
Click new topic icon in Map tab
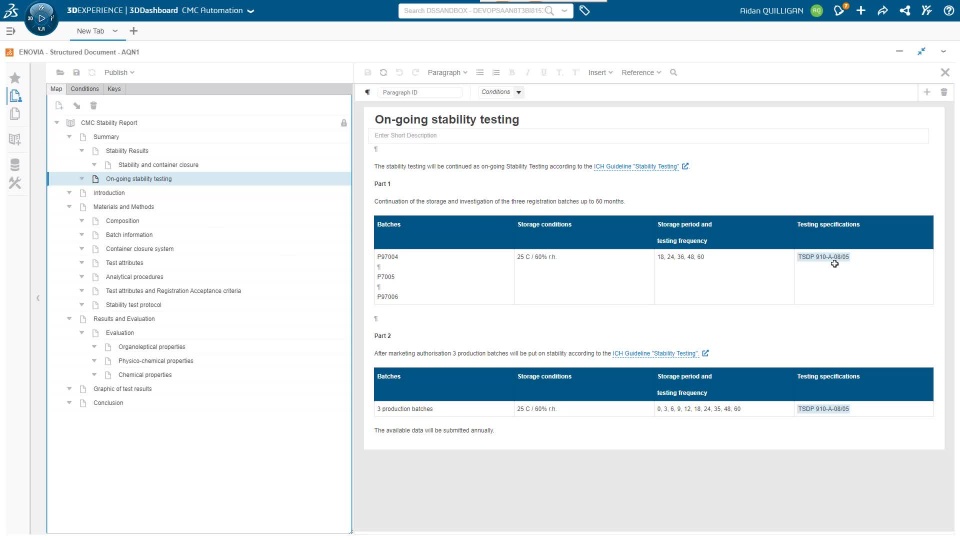click(x=59, y=105)
